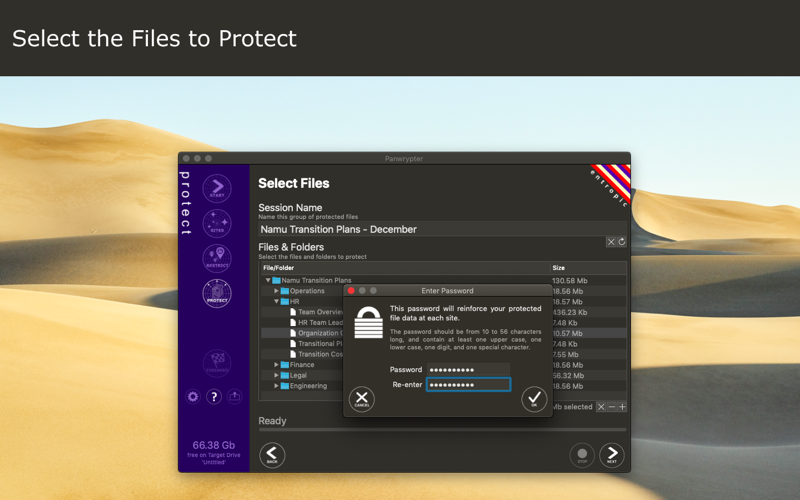Click the Namu Transition Plans folder icon
800x500 pixels.
pos(277,280)
